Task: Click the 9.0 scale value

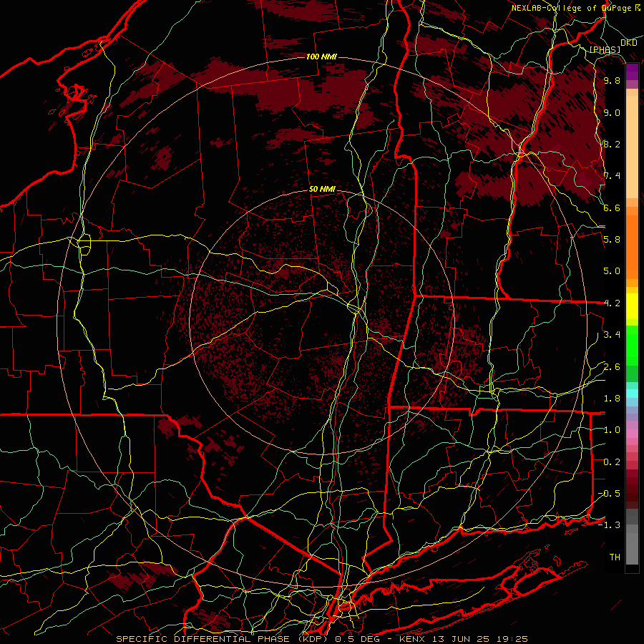Action: click(x=612, y=112)
